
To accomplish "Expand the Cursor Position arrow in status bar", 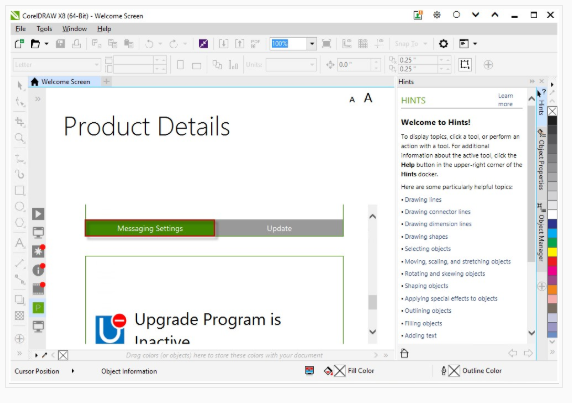I will point(73,371).
